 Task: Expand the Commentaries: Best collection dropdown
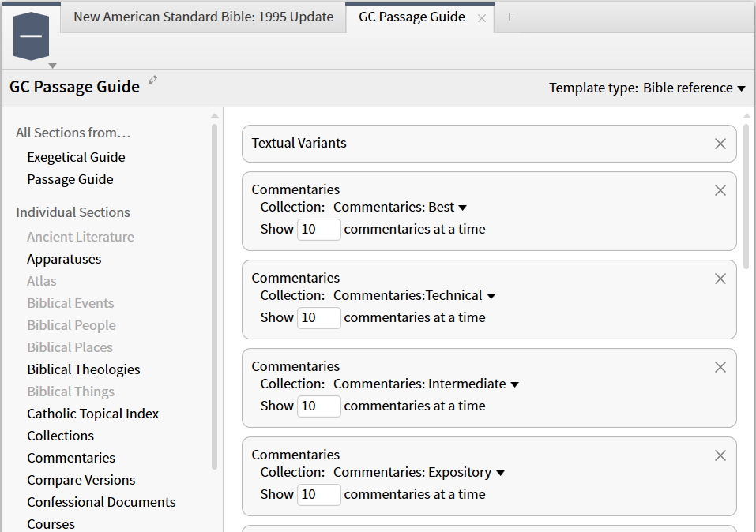[463, 208]
